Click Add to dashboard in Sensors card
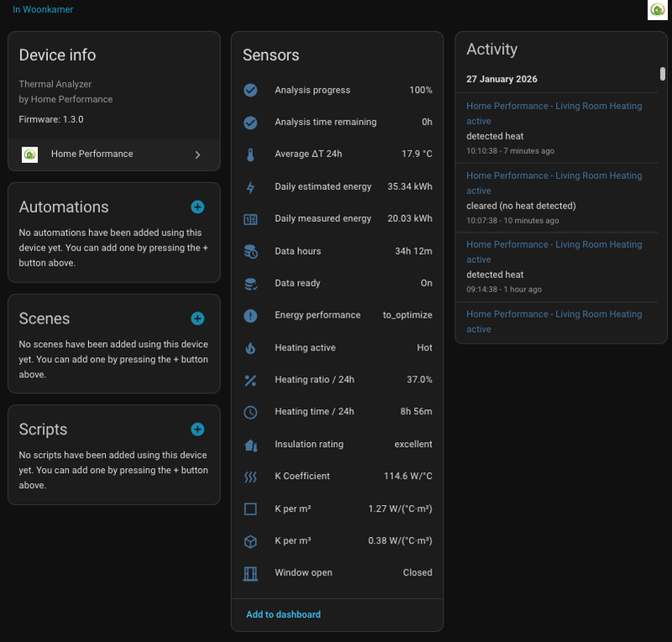 (x=283, y=614)
